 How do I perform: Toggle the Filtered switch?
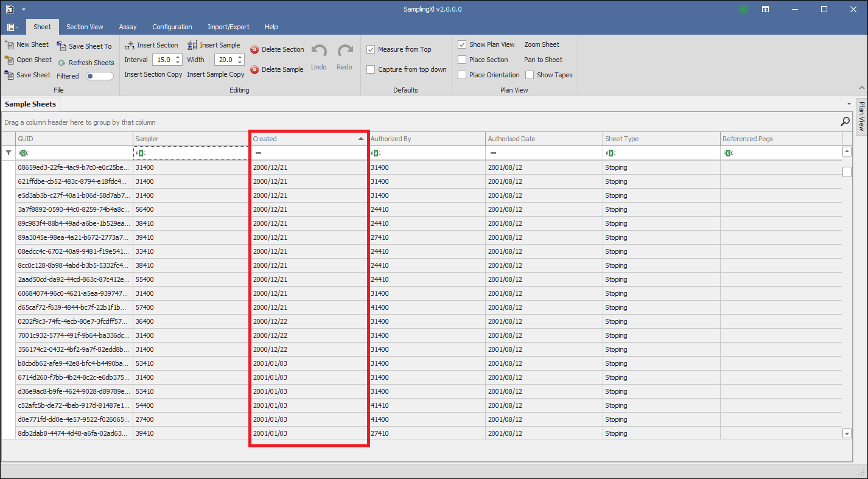coord(100,76)
